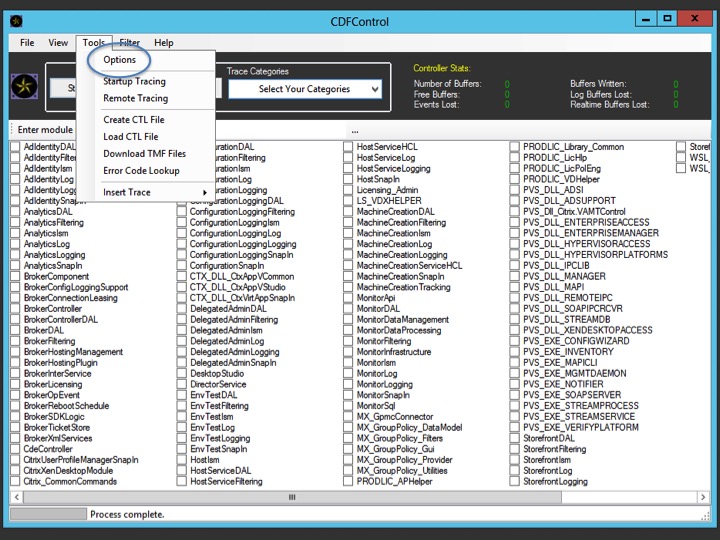Screen dimensions: 720x540
Task: Enable PVS_DLL_MANAGER checkbox
Action: pos(515,276)
